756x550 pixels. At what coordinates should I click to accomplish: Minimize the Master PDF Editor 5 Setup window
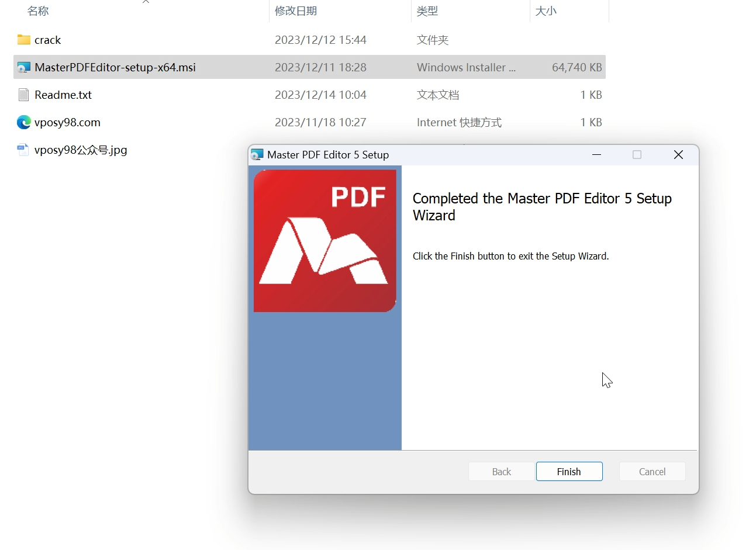pyautogui.click(x=596, y=155)
